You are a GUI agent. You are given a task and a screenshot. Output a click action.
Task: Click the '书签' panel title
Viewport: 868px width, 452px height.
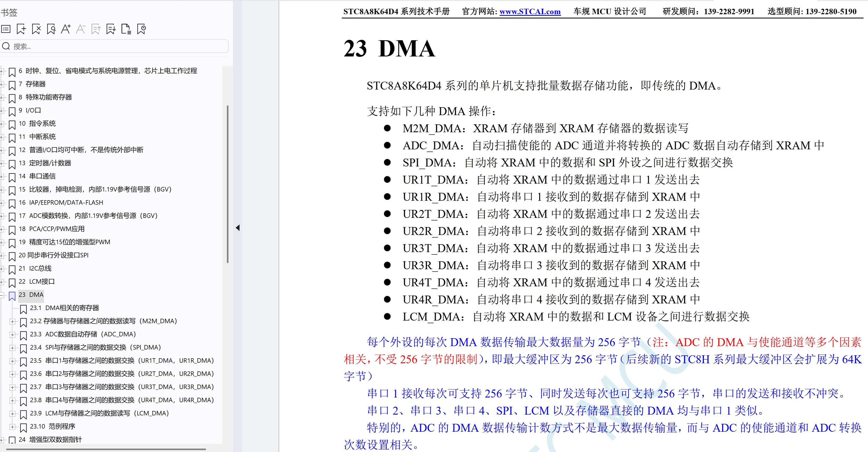9,12
